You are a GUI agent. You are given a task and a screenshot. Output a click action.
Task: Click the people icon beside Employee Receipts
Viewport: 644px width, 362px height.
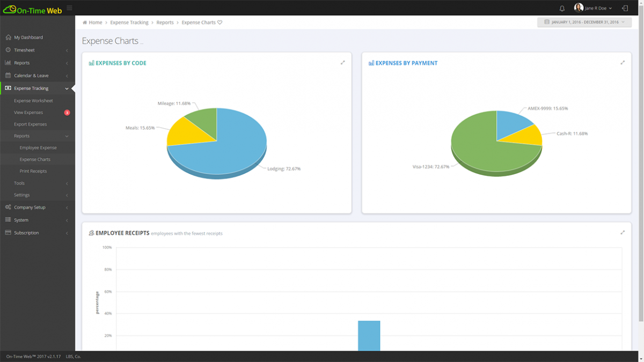click(x=91, y=233)
